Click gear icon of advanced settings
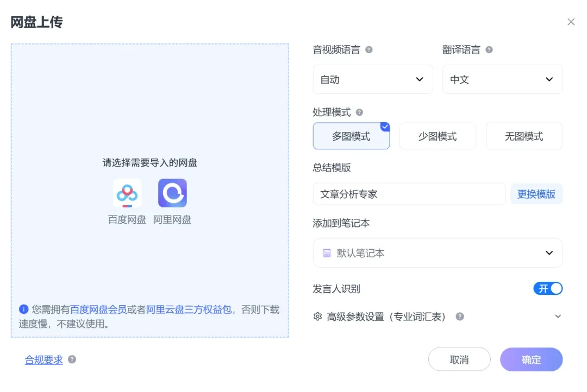The height and width of the screenshot is (392, 587). tap(318, 317)
